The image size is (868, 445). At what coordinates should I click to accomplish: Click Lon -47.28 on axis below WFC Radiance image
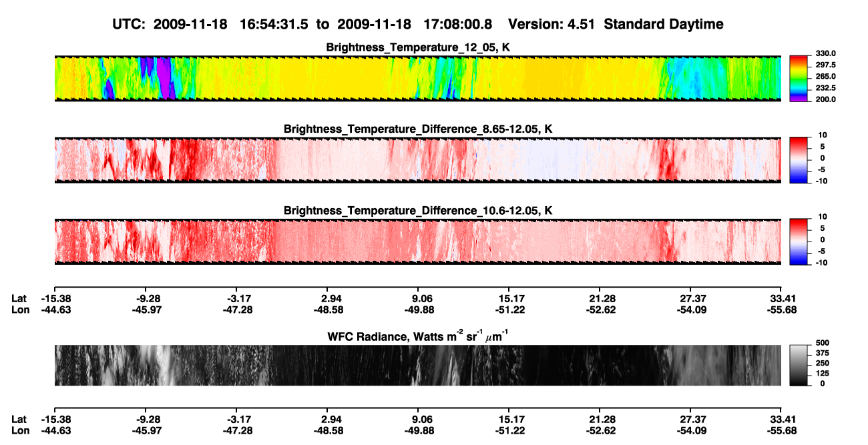point(238,430)
